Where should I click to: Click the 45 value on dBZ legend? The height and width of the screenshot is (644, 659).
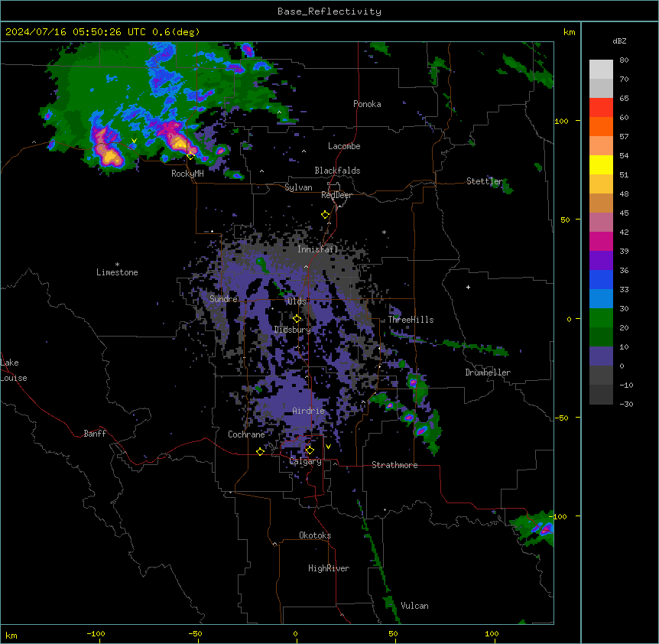(x=624, y=213)
